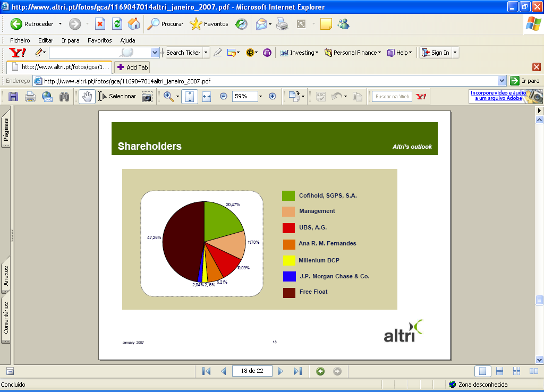
Task: Expand the Help toolbar menu
Action: point(399,53)
